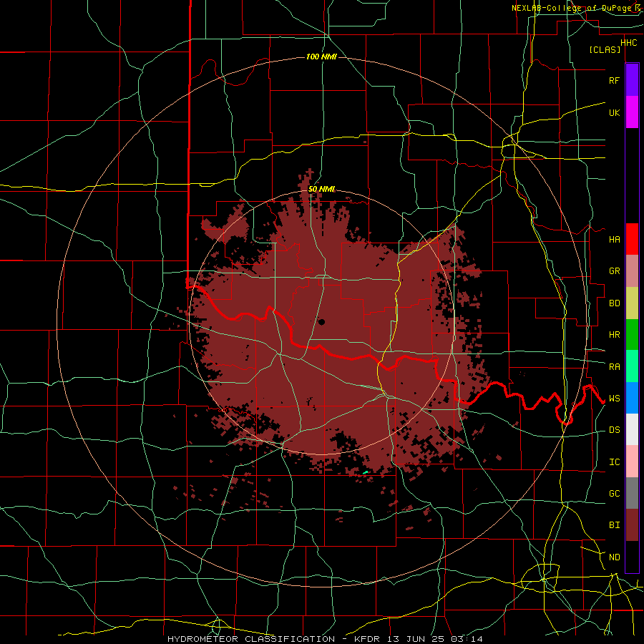The width and height of the screenshot is (644, 644).
Task: Click the RA legend label
Action: tap(614, 366)
